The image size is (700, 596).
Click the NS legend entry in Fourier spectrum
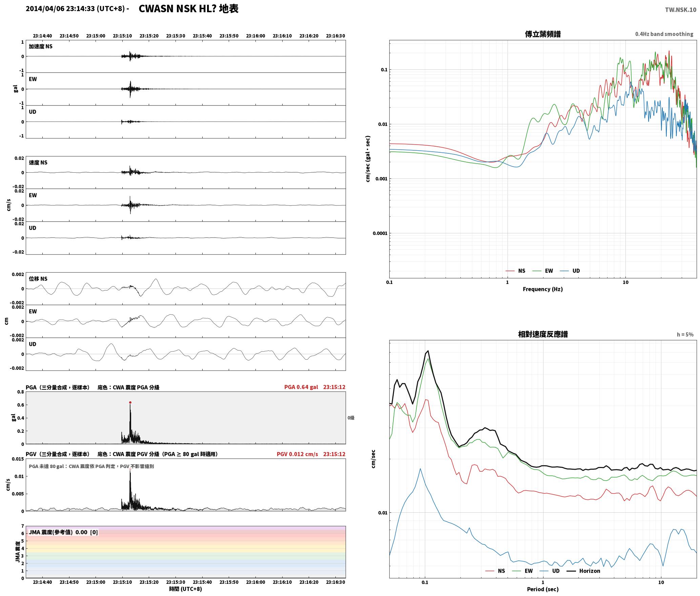515,271
